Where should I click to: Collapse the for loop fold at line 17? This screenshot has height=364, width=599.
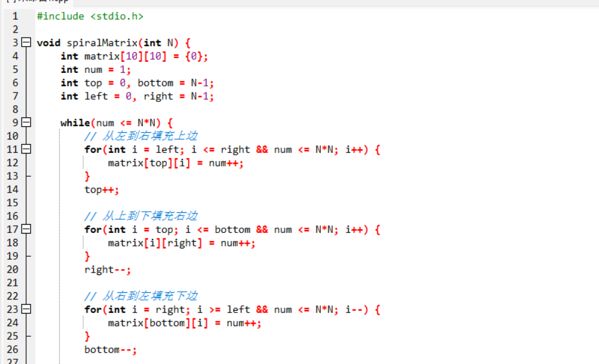pos(26,229)
